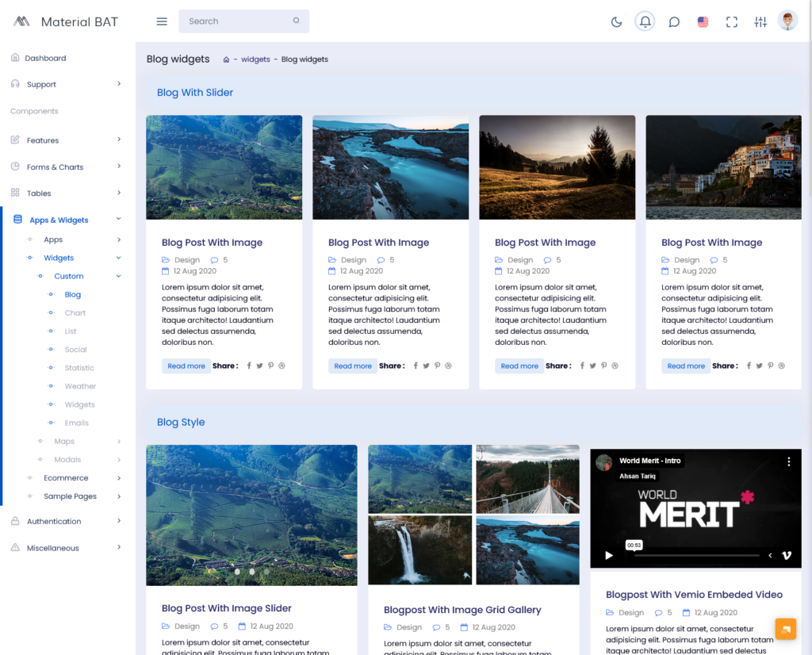The image size is (812, 655).
Task: Expand Tables menu chevron
Action: (x=119, y=193)
